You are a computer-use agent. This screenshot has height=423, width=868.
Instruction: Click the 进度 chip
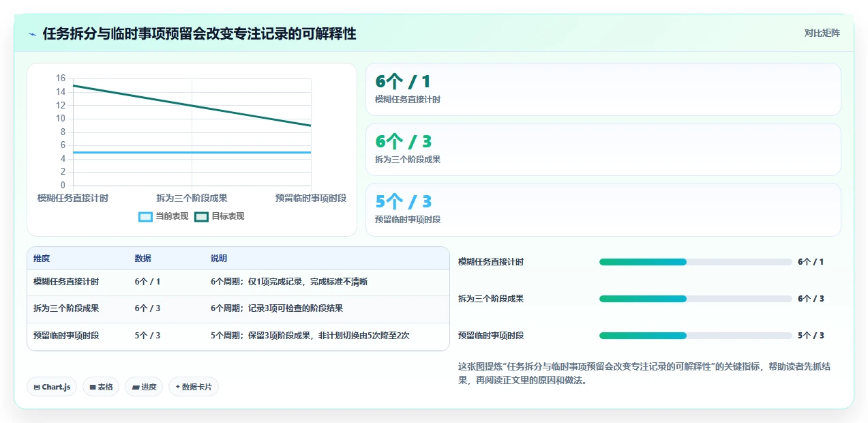[144, 387]
